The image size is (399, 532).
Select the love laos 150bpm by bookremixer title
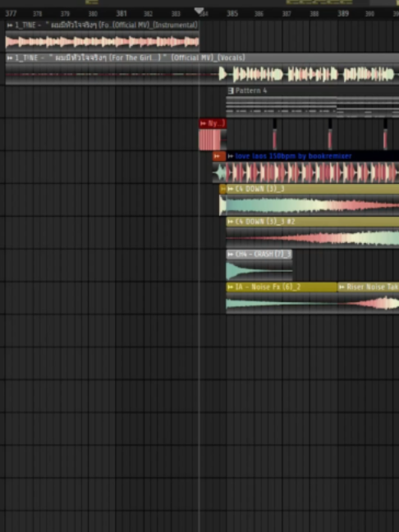pos(293,156)
